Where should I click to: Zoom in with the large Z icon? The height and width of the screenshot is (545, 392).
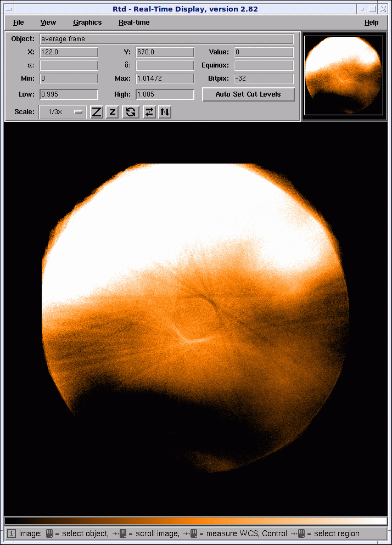96,112
